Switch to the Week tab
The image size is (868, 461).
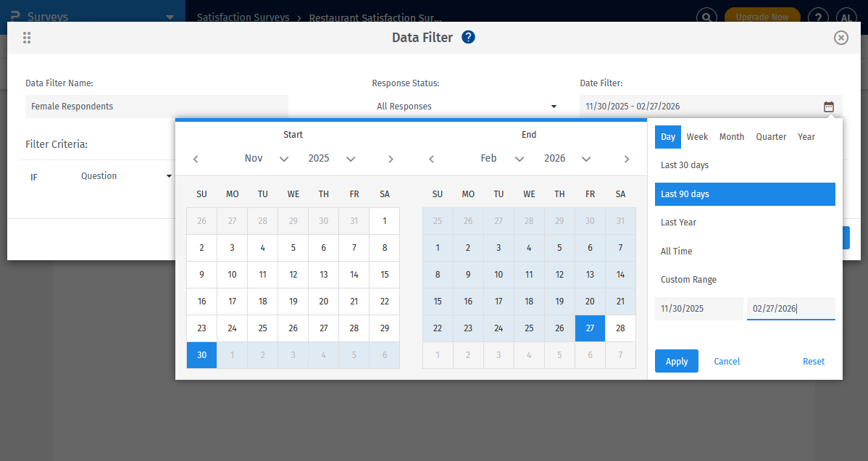697,136
